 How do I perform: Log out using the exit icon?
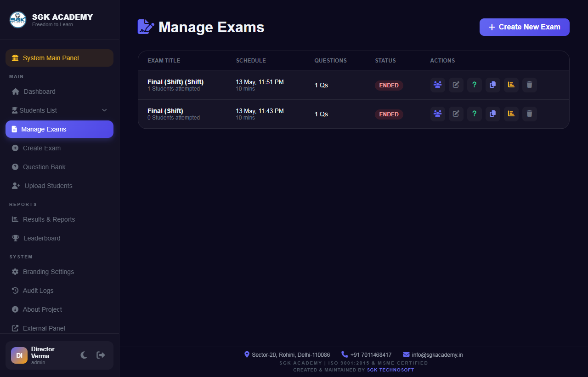tap(101, 355)
